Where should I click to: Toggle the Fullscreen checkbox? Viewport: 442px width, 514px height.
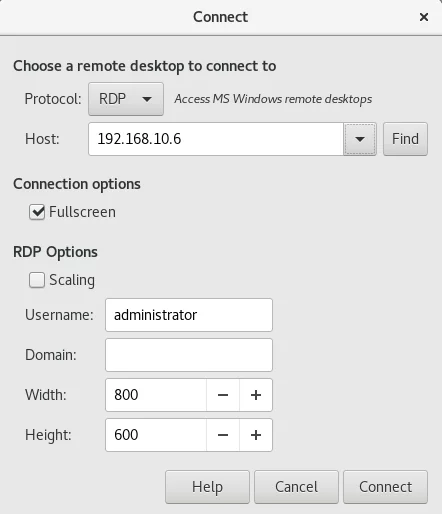point(37,212)
